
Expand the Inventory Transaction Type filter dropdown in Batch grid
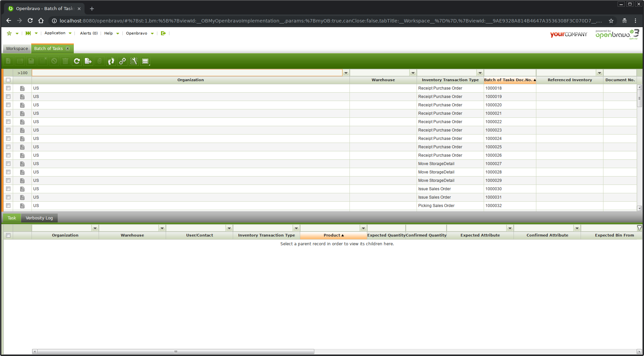pyautogui.click(x=480, y=73)
